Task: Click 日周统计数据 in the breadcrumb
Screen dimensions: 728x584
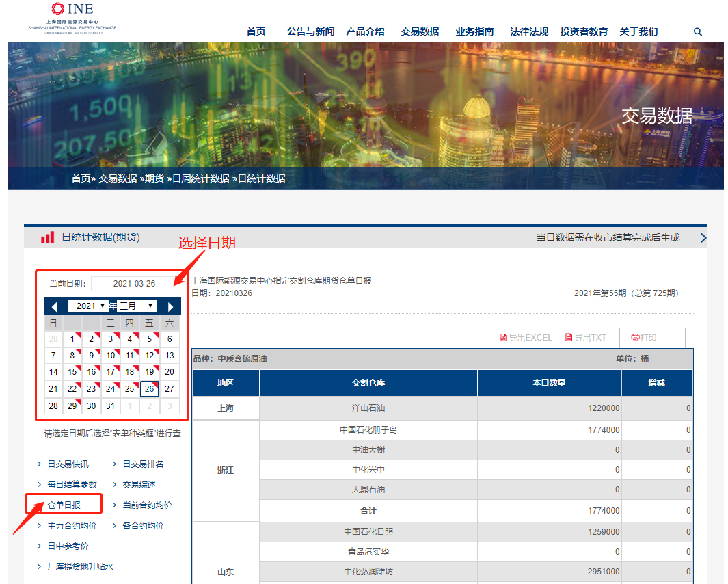Action: pos(200,178)
